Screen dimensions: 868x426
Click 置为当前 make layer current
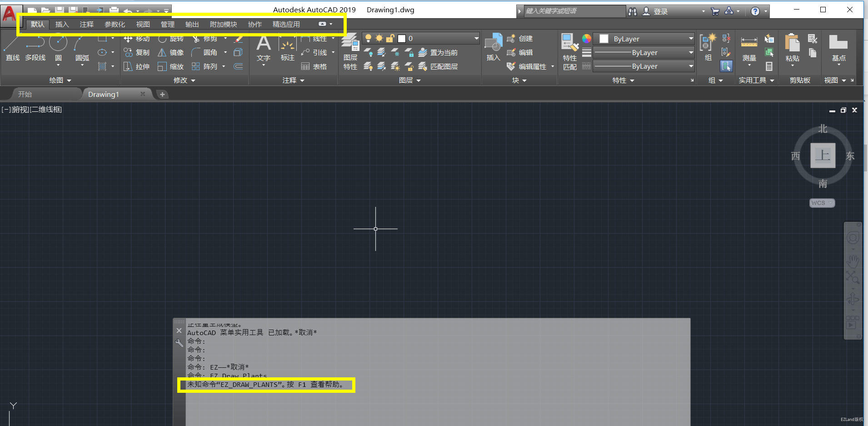pos(438,53)
